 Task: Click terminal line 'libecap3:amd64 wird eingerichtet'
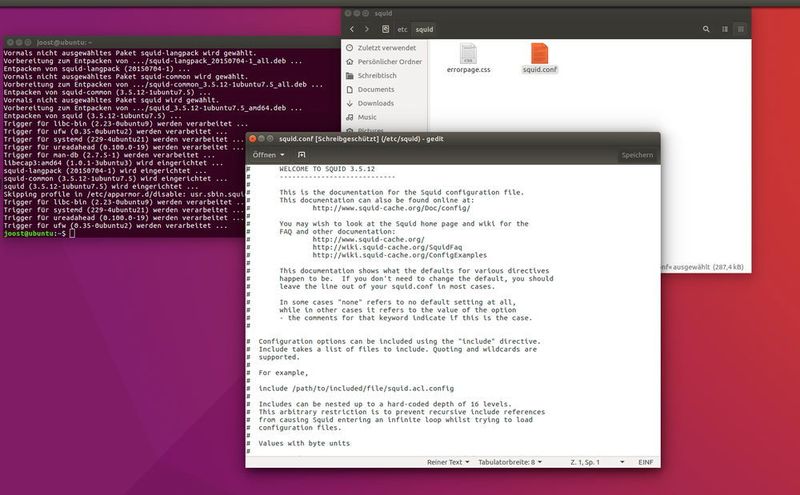pos(113,163)
